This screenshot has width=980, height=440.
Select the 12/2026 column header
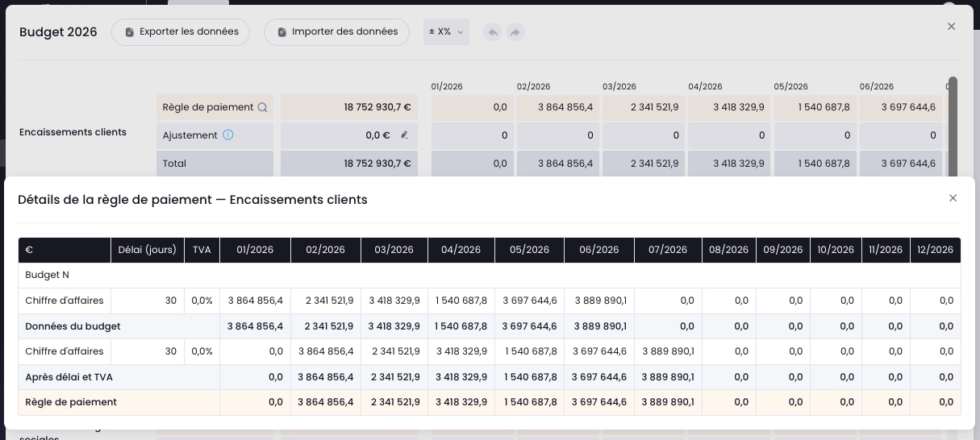tap(936, 250)
